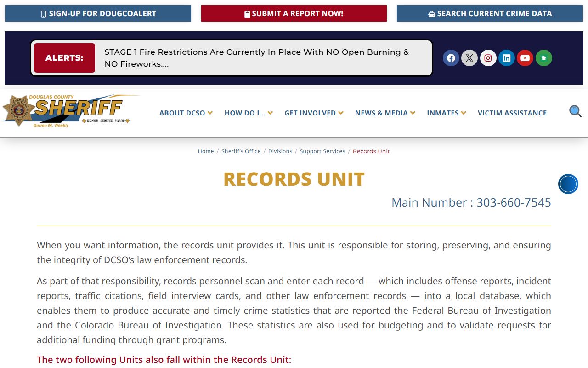Go to Divisions breadcrumb link
The height and width of the screenshot is (368, 588).
[280, 151]
